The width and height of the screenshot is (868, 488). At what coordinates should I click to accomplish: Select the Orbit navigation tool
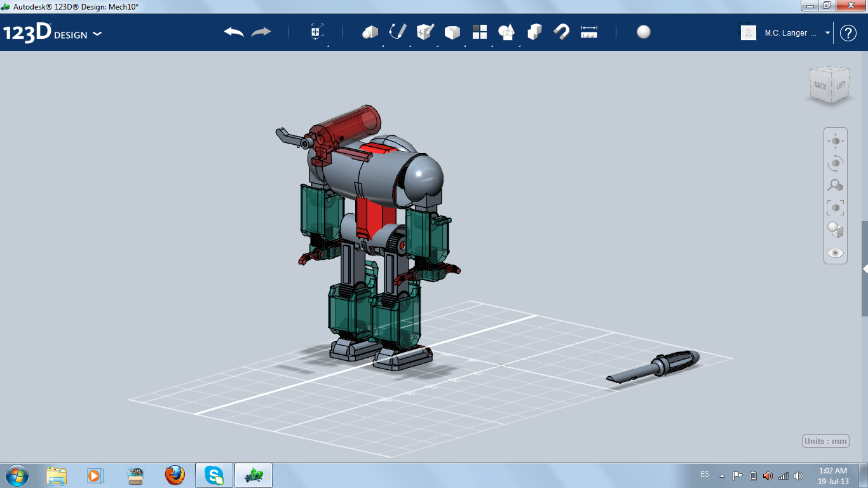point(836,163)
